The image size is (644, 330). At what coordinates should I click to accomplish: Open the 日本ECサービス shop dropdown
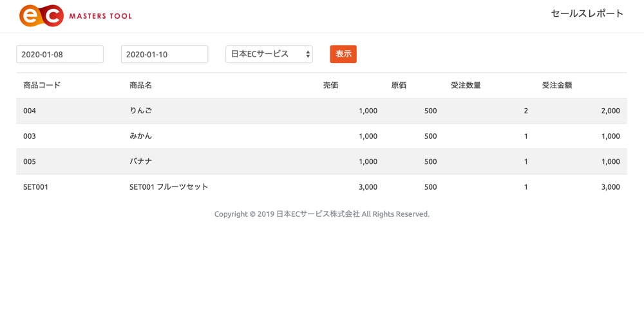pyautogui.click(x=269, y=54)
